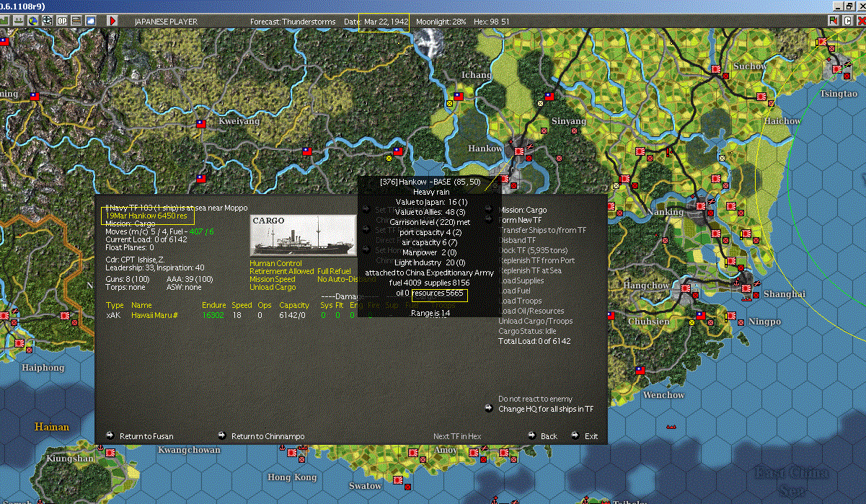
Task: Choose Dock TF (5,935 tons) option
Action: click(534, 250)
